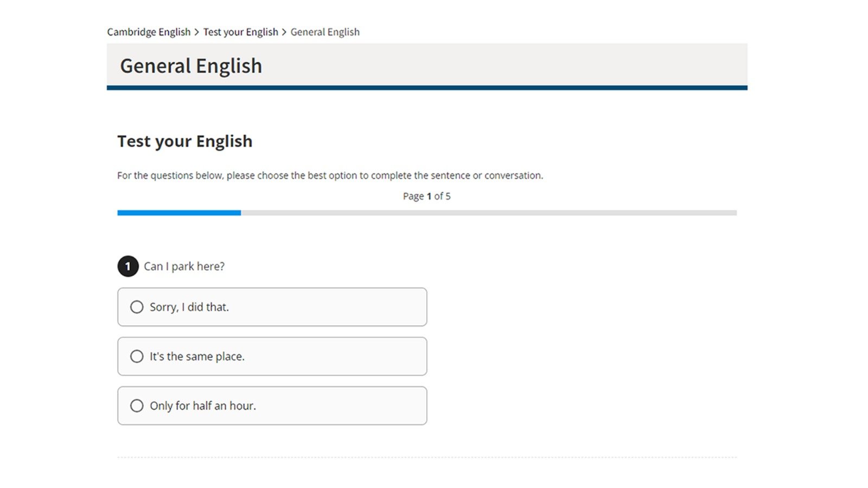
Task: Select the radio circle for "Sorry, I did that."
Action: click(x=137, y=307)
